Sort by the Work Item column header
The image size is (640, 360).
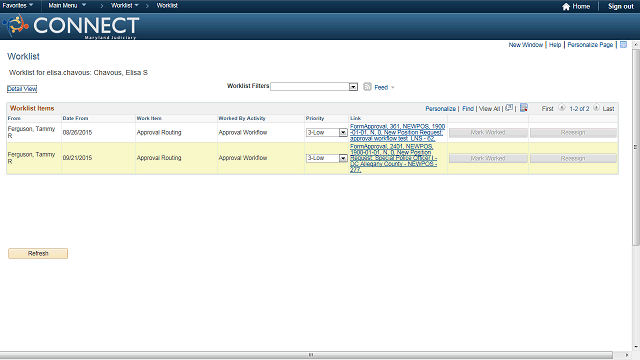tap(149, 118)
